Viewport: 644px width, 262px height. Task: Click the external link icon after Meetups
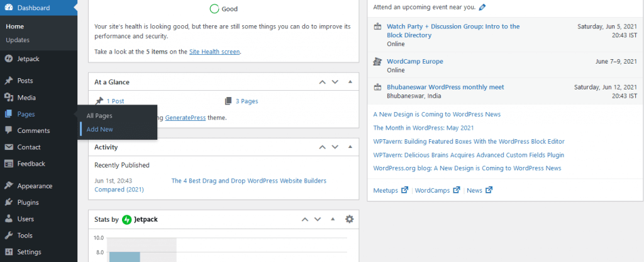(x=404, y=190)
